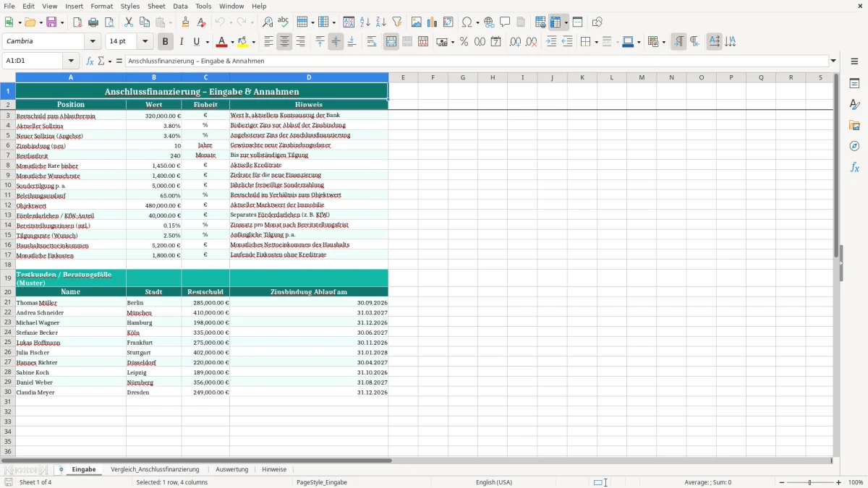Viewport: 868px width, 488px height.
Task: Open the Format menu
Action: (x=101, y=6)
